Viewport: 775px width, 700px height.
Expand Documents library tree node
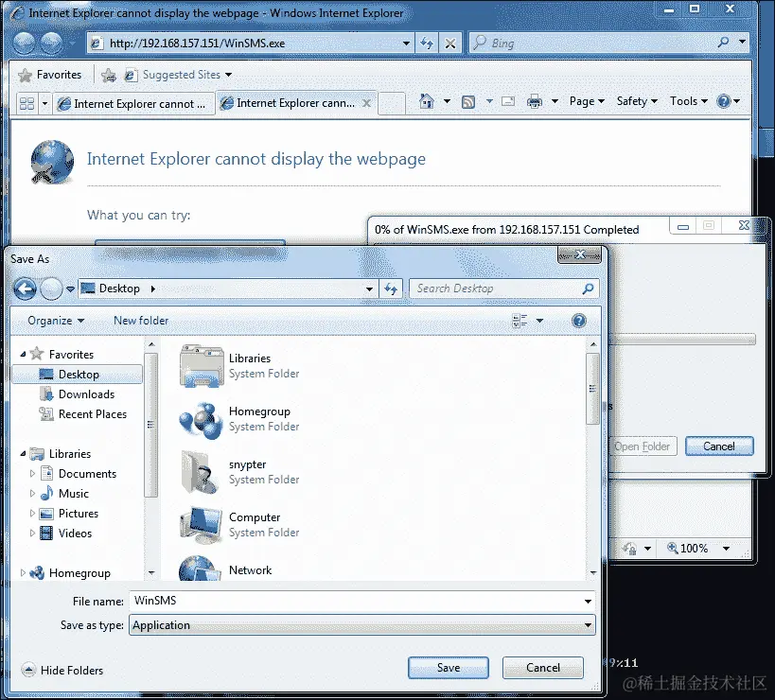pyautogui.click(x=32, y=473)
